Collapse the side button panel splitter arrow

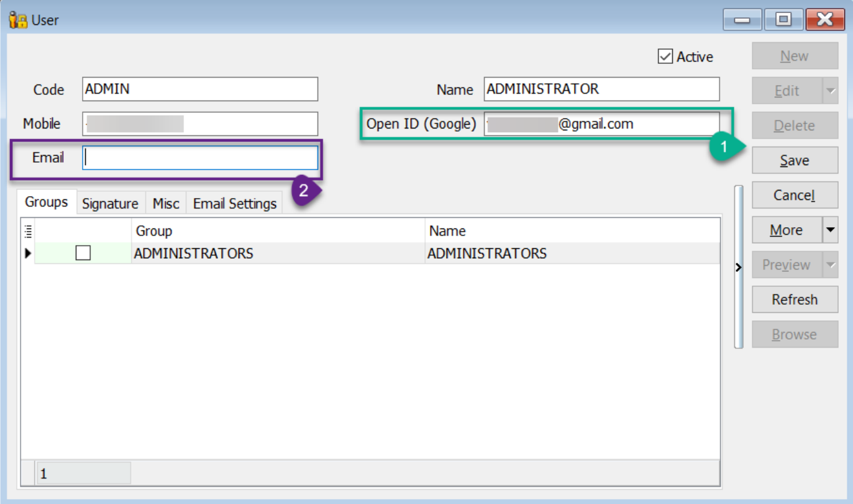point(738,267)
